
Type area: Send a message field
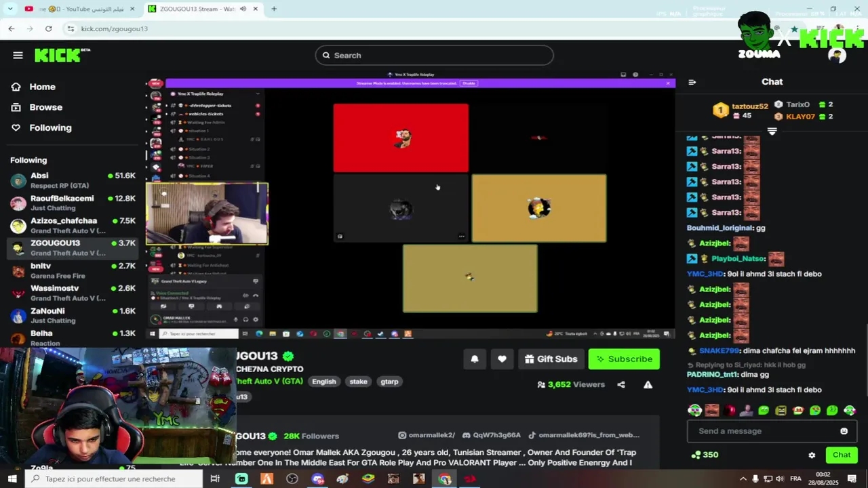772,431
